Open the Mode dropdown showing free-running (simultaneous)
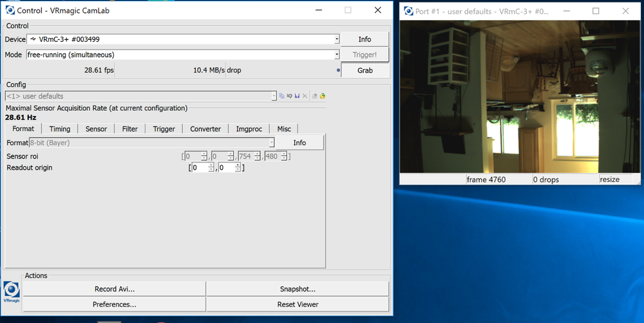Screen dimensions: 644x323 click(336, 55)
